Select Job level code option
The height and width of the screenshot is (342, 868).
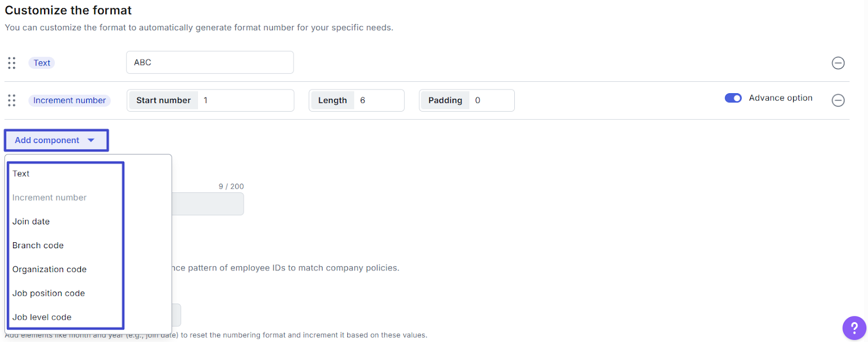(42, 317)
